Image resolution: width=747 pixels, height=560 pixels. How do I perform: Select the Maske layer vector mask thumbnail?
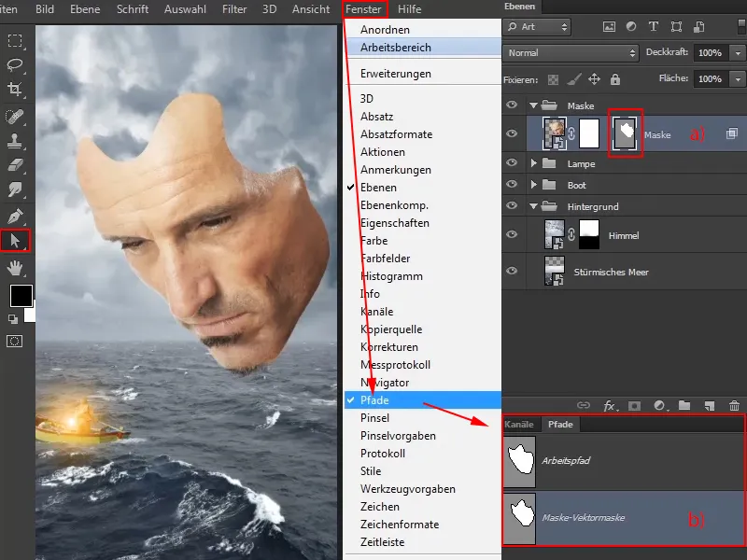(625, 133)
